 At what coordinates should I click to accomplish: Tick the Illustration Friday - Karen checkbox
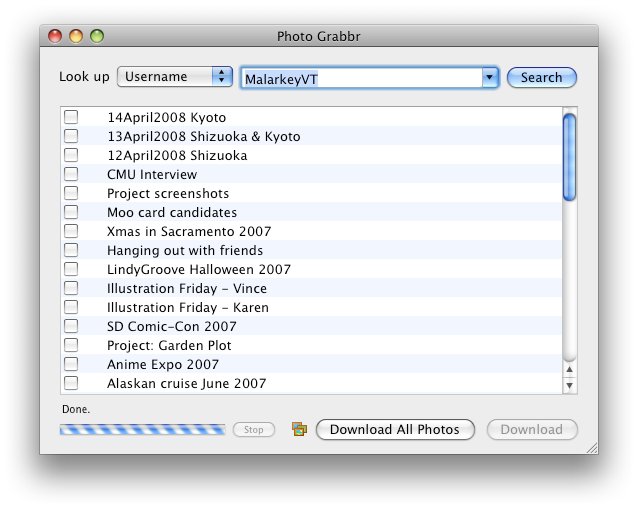pos(71,307)
